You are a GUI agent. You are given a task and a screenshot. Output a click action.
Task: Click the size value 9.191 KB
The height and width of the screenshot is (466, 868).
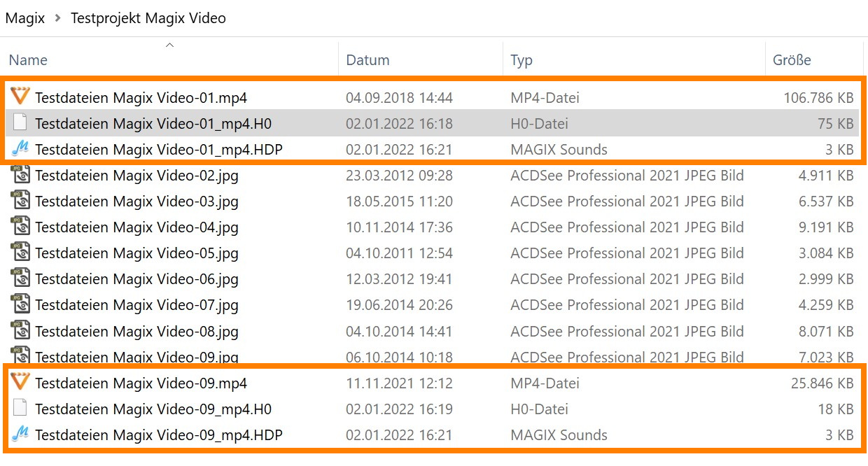coord(826,227)
